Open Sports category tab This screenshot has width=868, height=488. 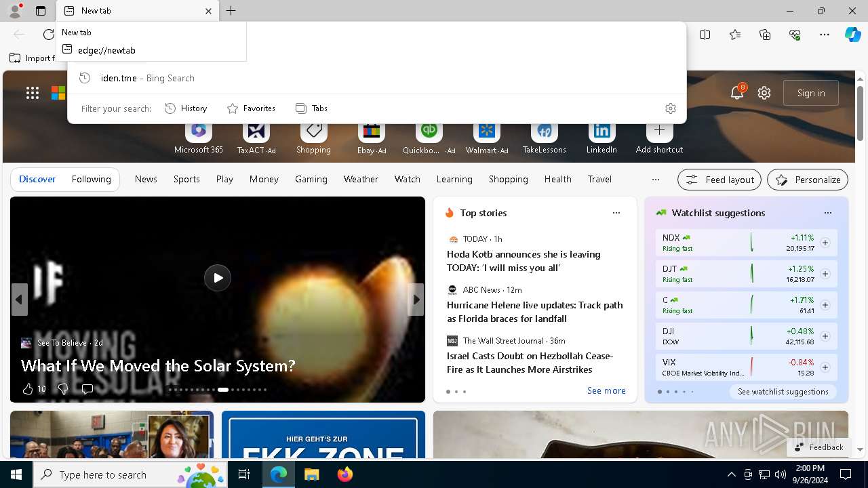coord(186,179)
